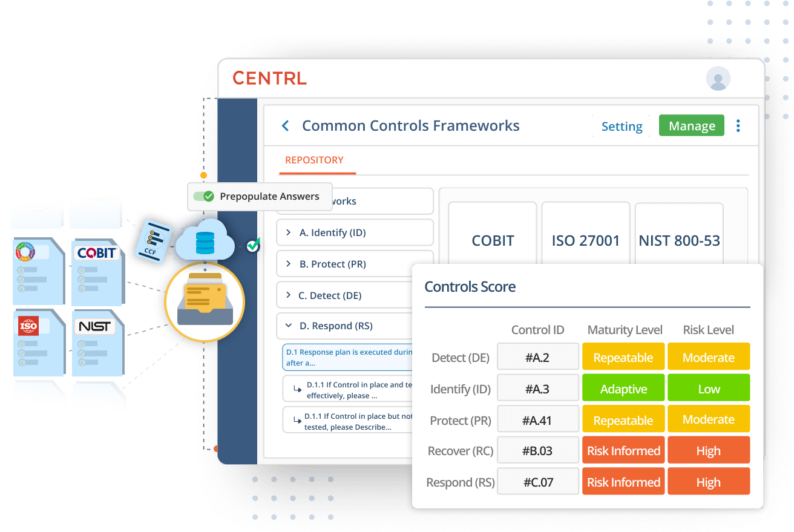Toggle the Prepopulate Answers switch
The height and width of the screenshot is (532, 794).
[x=203, y=196]
